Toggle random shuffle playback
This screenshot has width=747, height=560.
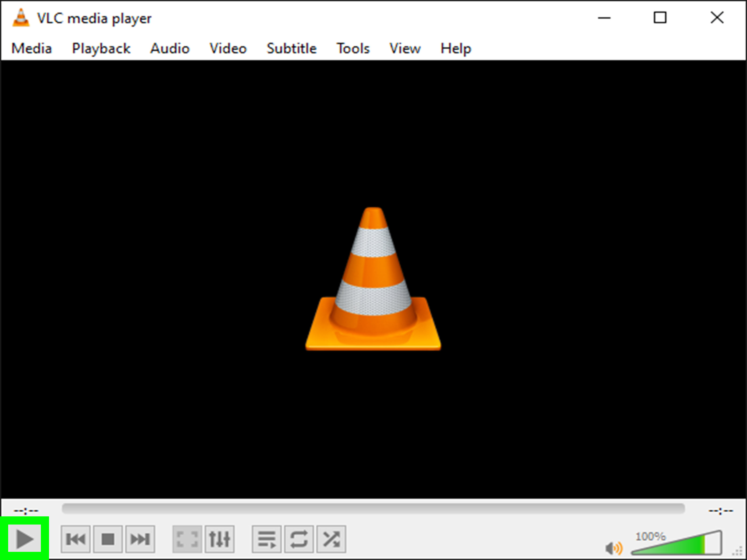coord(331,539)
